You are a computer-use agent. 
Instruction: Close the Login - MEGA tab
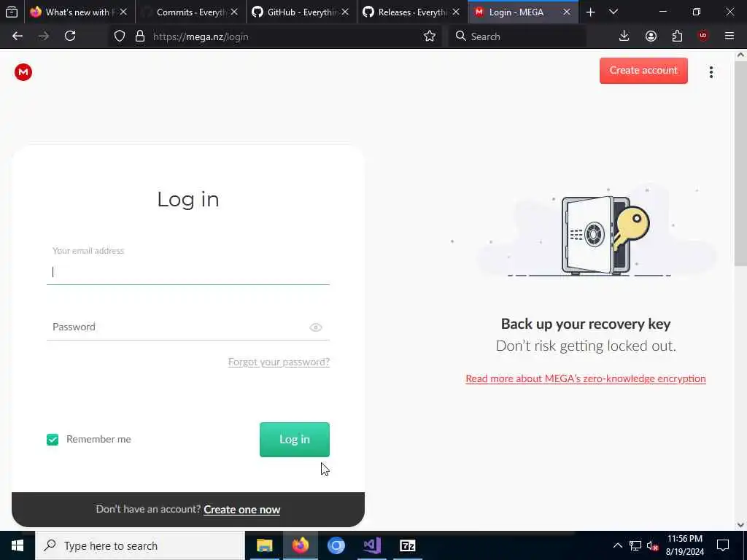tap(566, 12)
